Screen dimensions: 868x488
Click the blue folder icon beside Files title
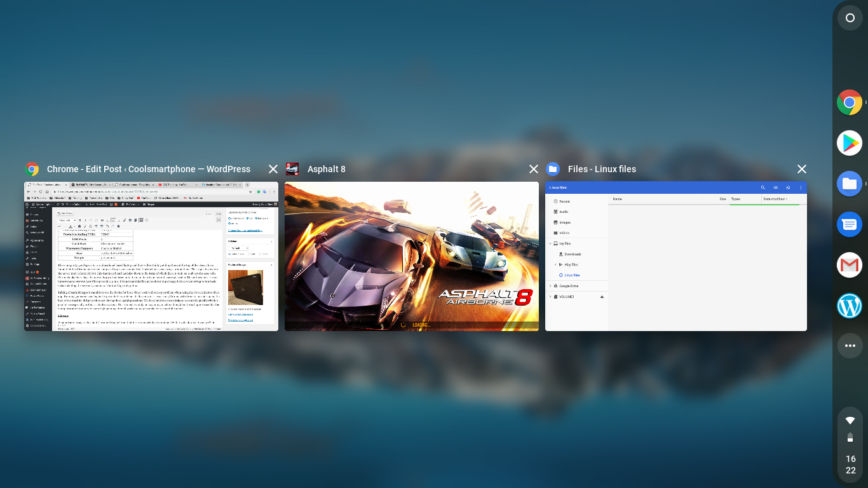coord(553,169)
